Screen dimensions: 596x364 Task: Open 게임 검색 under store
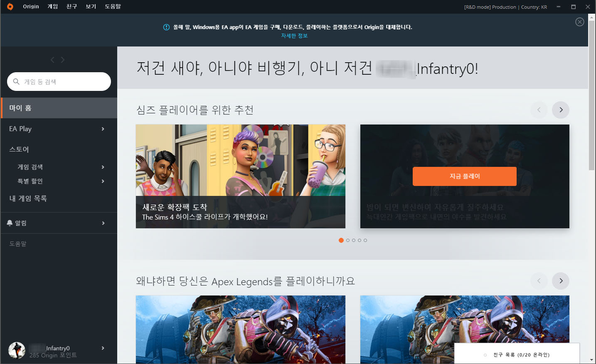pyautogui.click(x=30, y=167)
